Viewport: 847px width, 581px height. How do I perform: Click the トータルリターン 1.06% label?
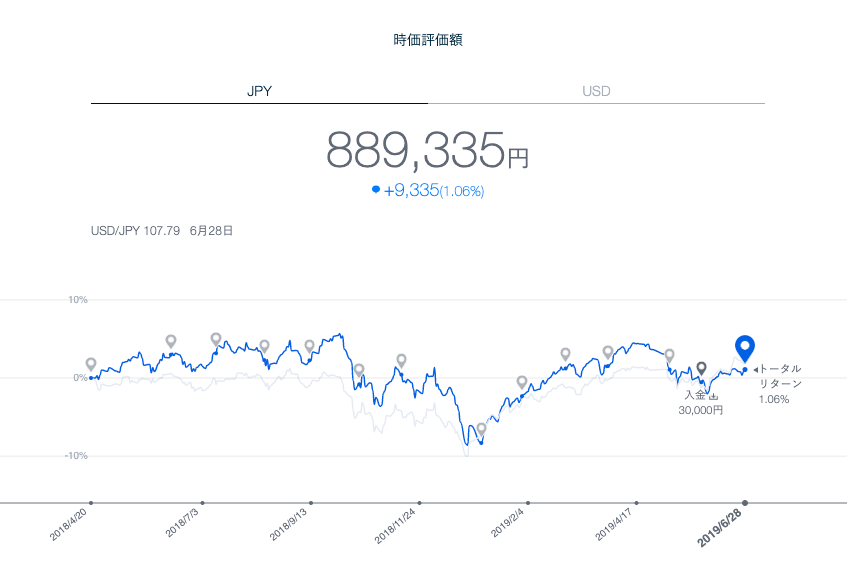779,384
